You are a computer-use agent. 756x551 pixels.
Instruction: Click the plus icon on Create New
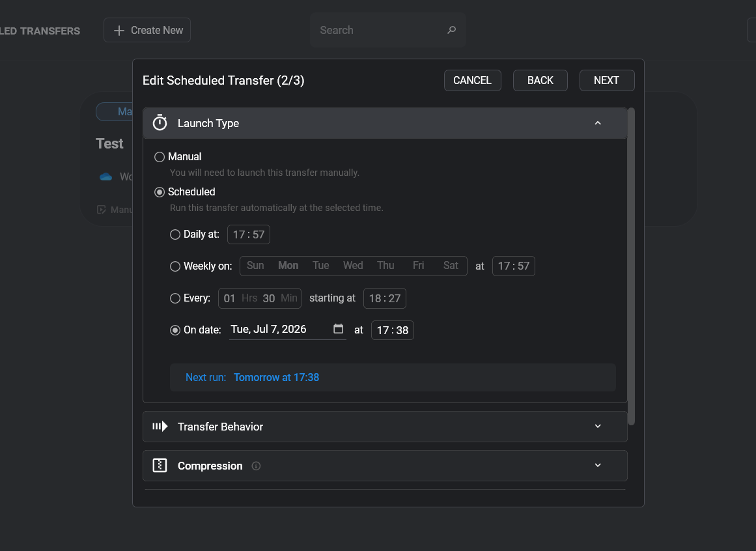119,31
